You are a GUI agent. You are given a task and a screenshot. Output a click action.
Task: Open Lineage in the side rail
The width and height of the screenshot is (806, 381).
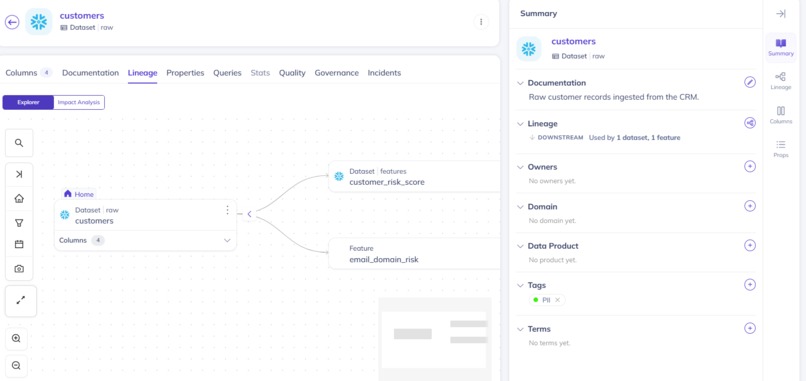coord(781,81)
